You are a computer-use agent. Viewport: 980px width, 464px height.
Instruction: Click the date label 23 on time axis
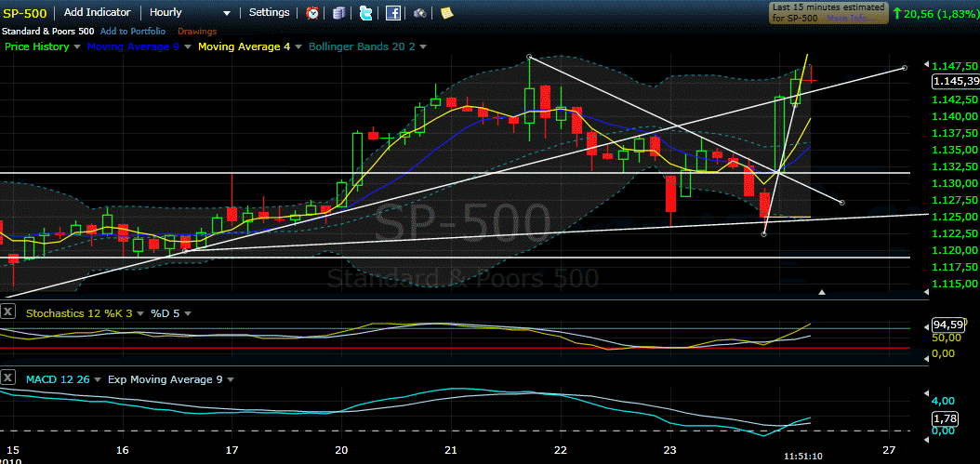670,450
